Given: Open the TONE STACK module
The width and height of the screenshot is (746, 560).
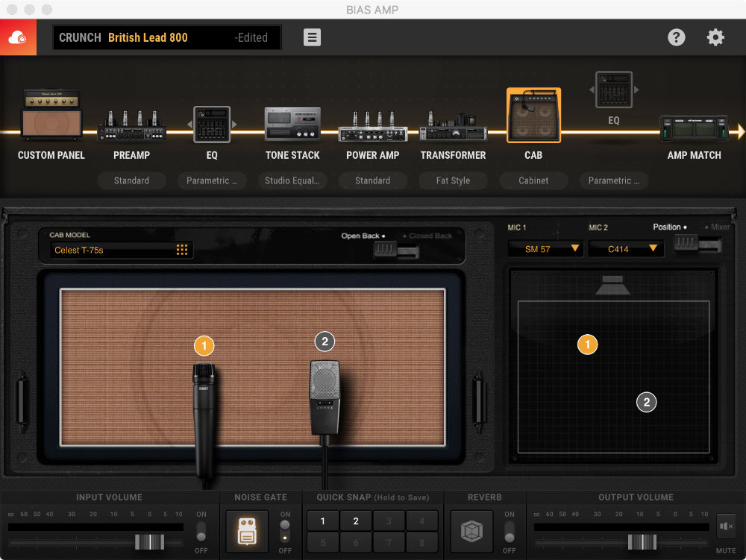Looking at the screenshot, I should pyautogui.click(x=292, y=123).
